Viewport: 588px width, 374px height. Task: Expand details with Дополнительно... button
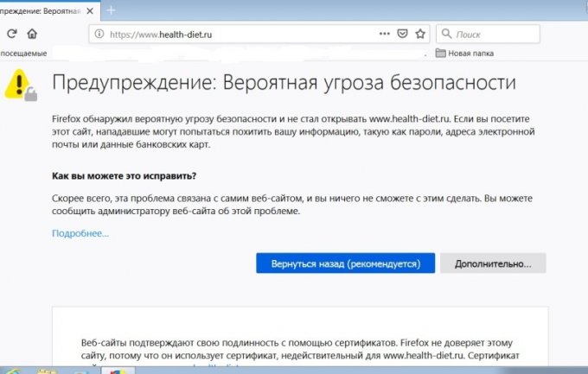493,263
